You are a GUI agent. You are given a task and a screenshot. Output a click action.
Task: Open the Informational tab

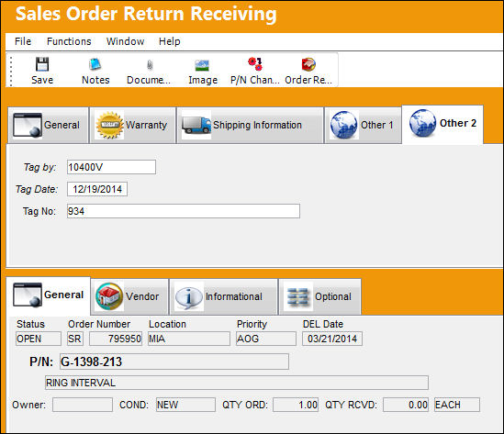click(x=223, y=296)
